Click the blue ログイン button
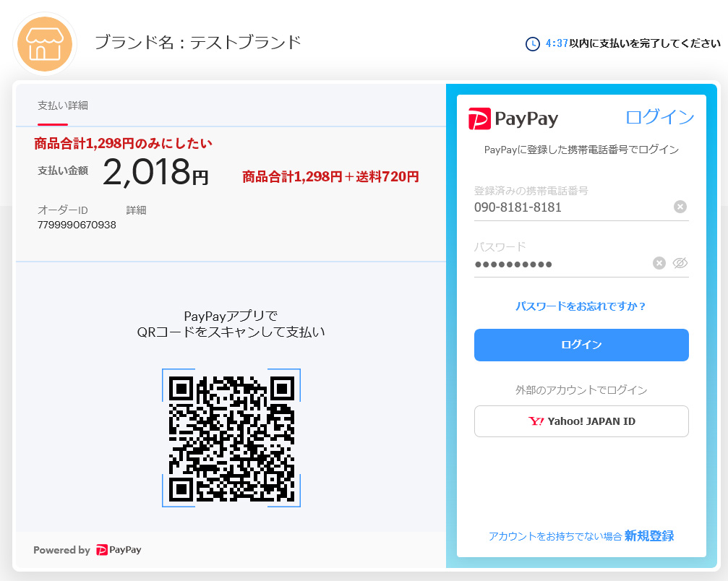 point(581,345)
